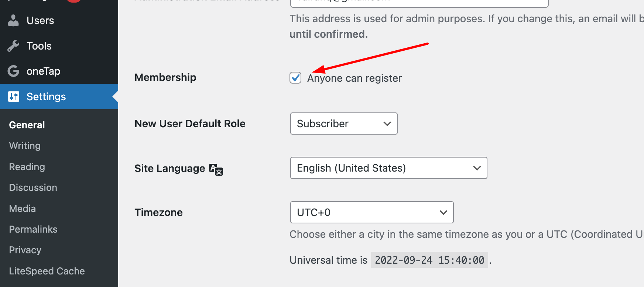Image resolution: width=644 pixels, height=287 pixels.
Task: Uncheck the Anyone can register checkbox
Action: coord(295,78)
